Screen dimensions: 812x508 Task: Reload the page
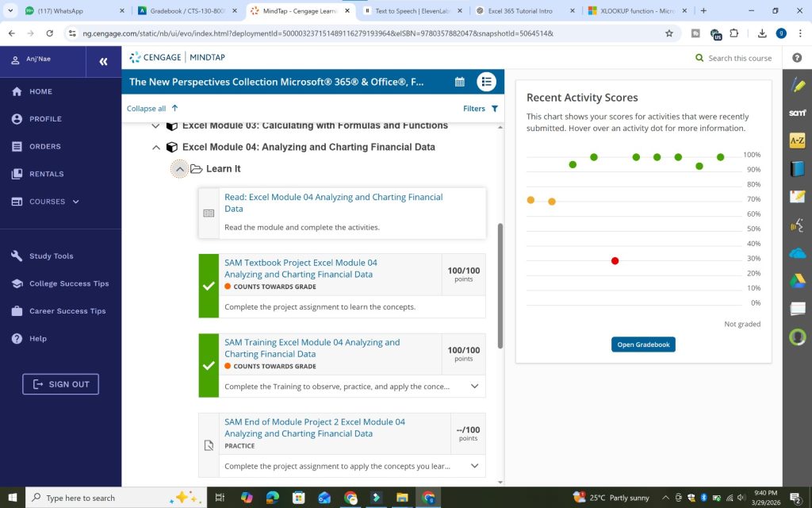tap(49, 33)
